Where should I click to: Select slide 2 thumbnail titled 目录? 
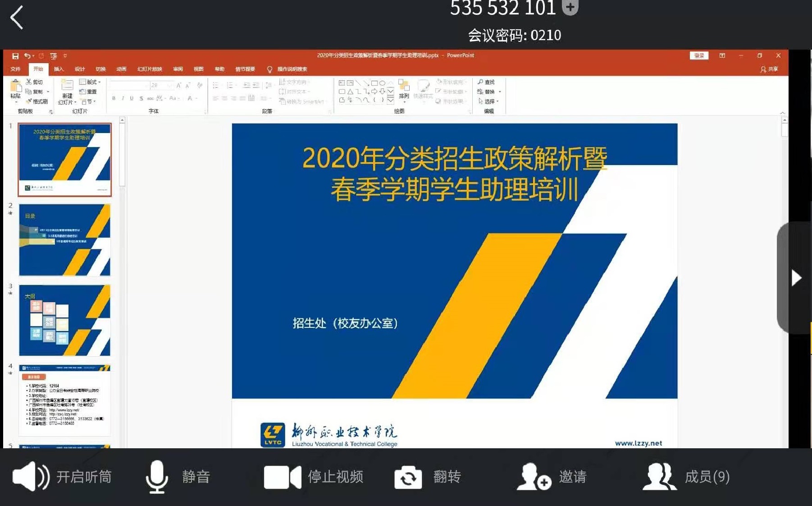(x=64, y=240)
